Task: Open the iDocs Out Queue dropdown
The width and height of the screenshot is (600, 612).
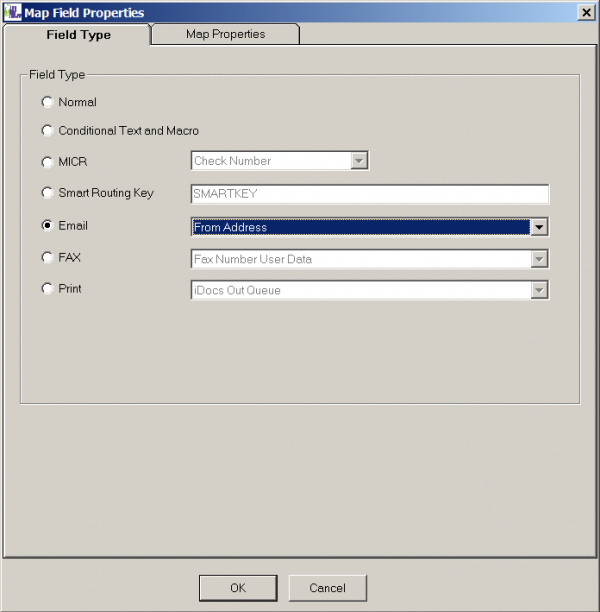Action: tap(539, 290)
